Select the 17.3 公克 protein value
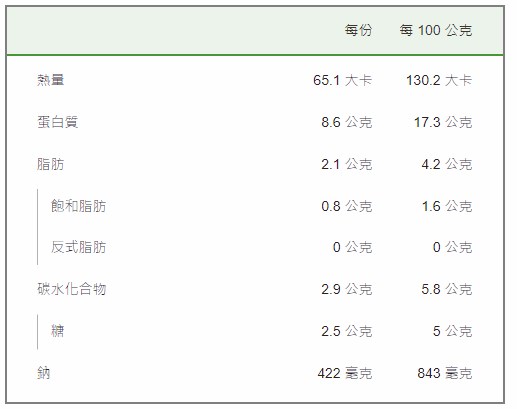 tap(443, 122)
